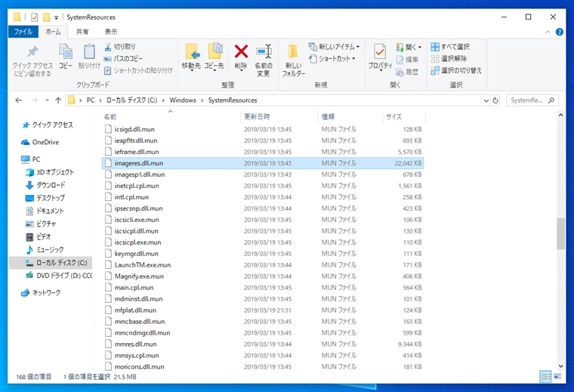Open デスクトップ folder in sidebar
This screenshot has height=392, width=574.
(x=45, y=198)
